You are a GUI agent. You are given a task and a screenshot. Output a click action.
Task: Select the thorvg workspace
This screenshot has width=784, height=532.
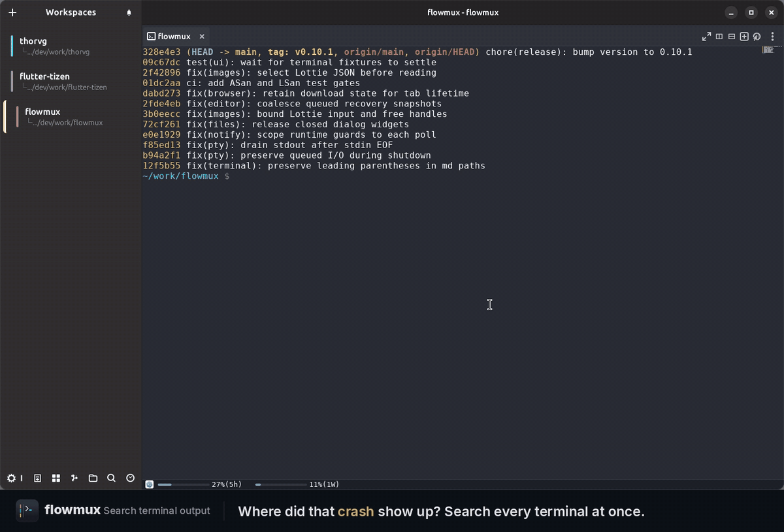click(x=71, y=46)
